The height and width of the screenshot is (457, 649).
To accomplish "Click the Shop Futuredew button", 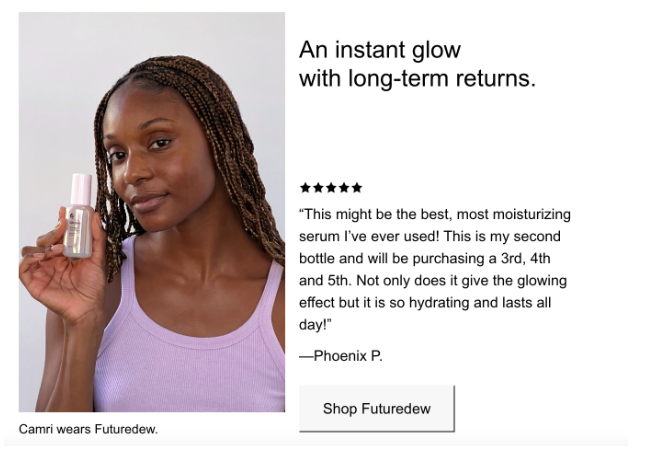I will [376, 408].
